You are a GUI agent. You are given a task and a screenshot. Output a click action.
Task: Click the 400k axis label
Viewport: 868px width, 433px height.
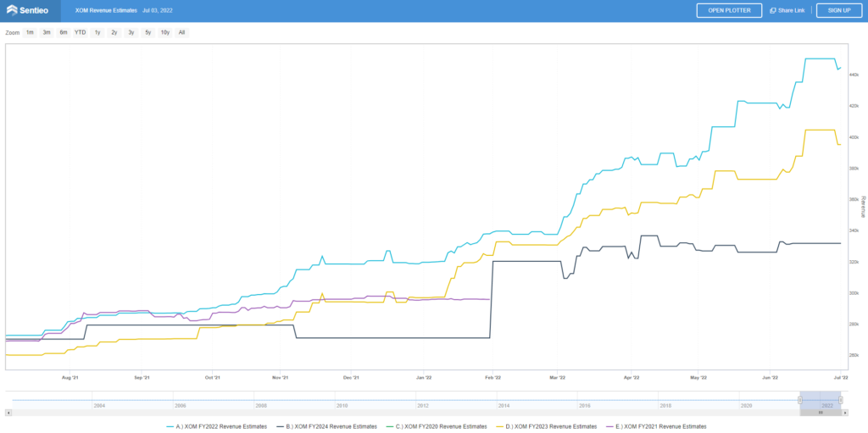[x=854, y=137]
